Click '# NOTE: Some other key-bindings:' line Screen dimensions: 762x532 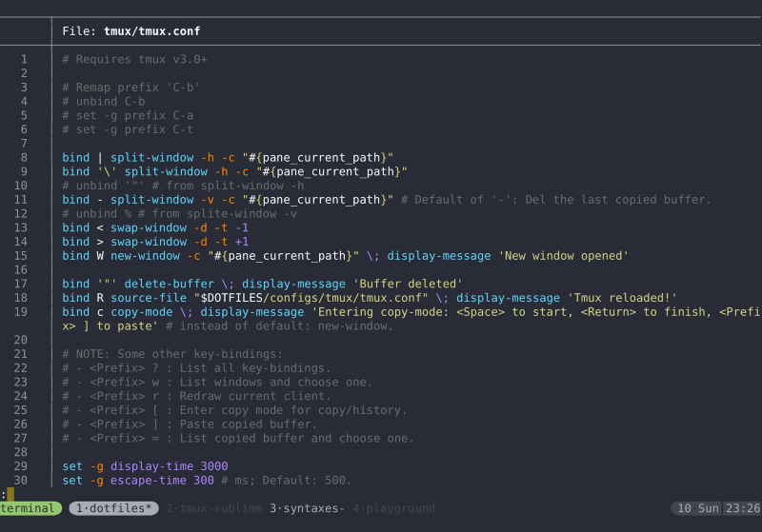pos(172,355)
